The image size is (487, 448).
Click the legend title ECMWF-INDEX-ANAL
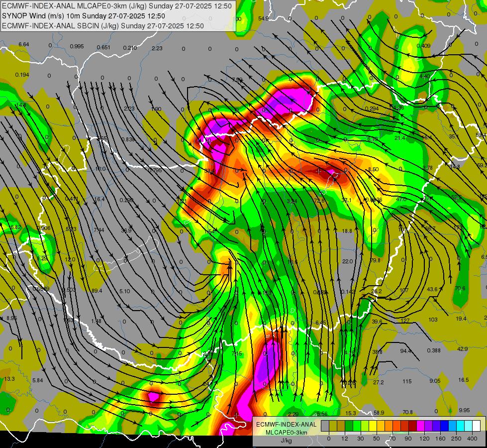(287, 425)
